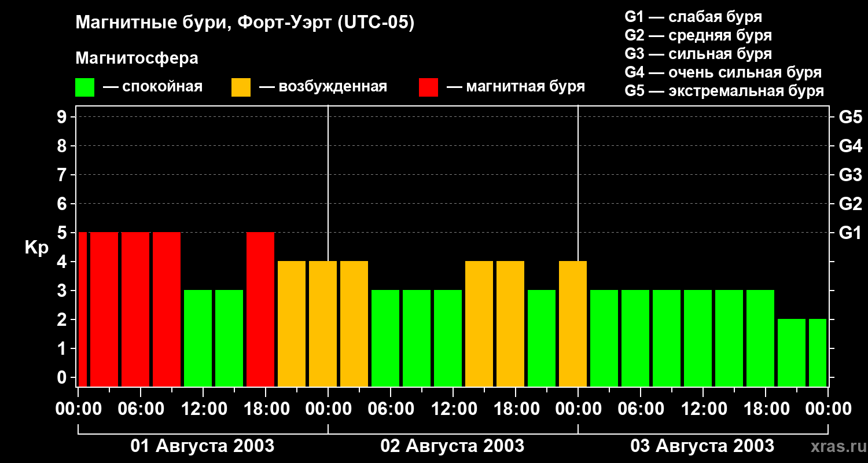Click the green 'спокойная' legend swatch
Screen dimensions: 868x463
tap(84, 87)
